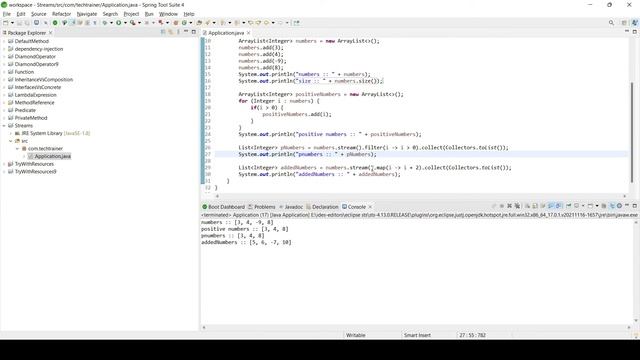Toggle Word Wrap in the Console toolbar

point(542,206)
